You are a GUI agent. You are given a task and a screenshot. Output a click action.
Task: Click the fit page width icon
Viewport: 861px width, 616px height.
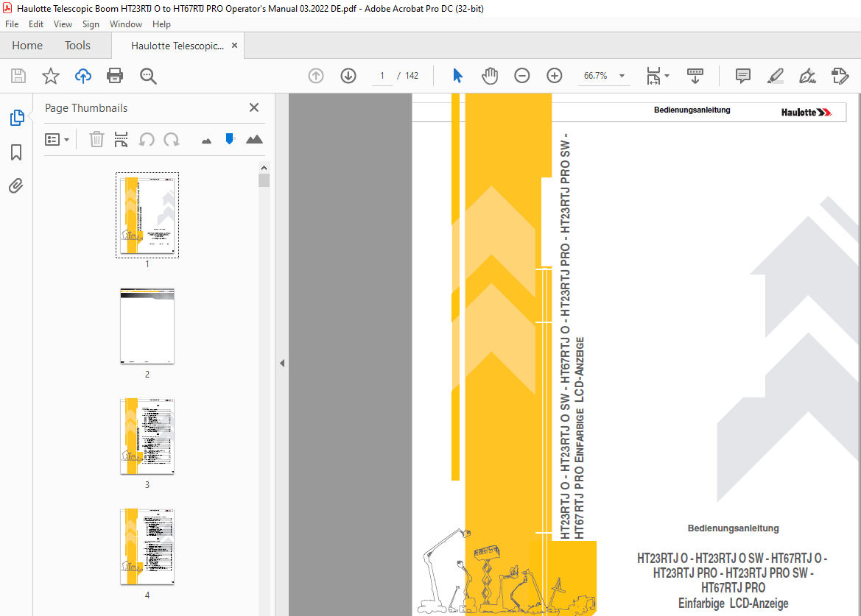tap(653, 76)
